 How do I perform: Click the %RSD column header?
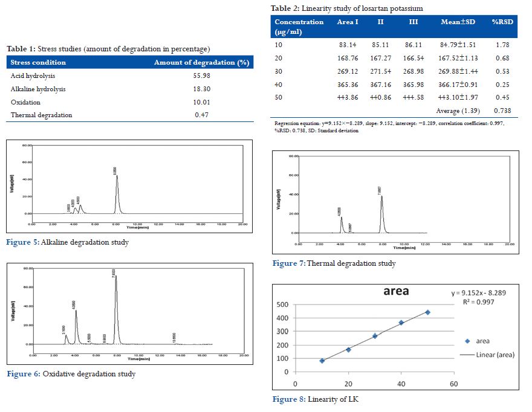(x=501, y=22)
